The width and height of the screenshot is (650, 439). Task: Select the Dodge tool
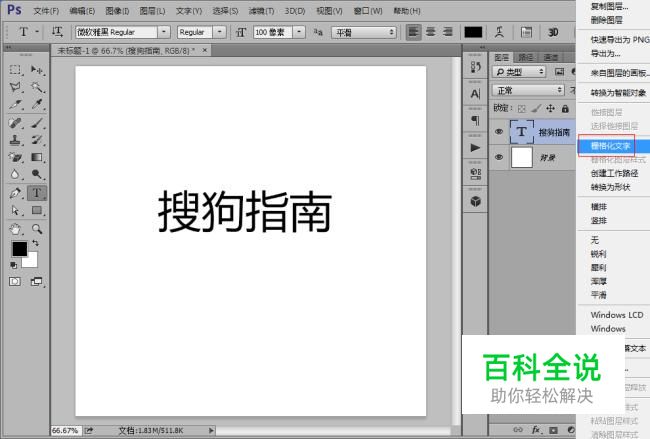click(37, 174)
